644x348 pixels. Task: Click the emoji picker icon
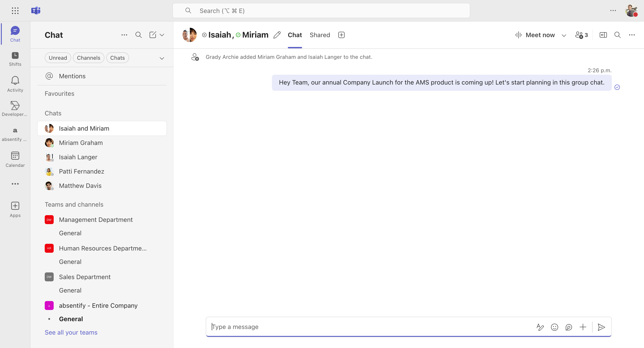click(x=554, y=327)
